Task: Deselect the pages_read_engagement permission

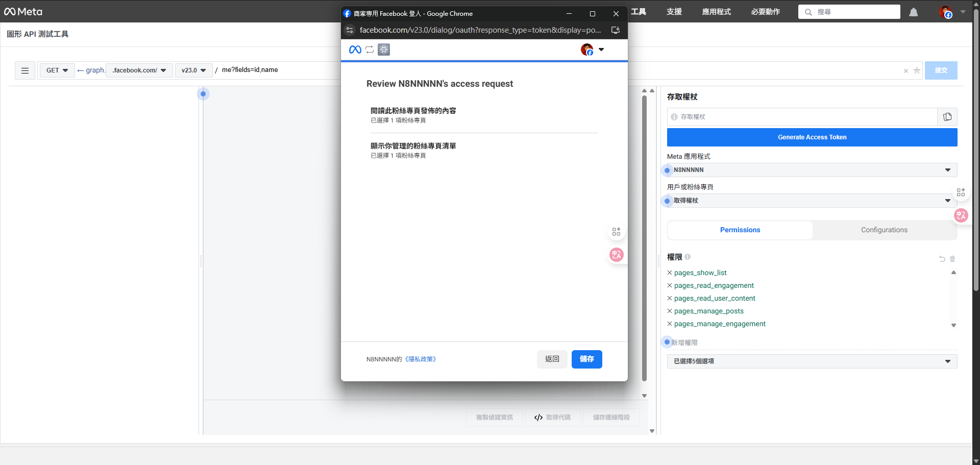Action: point(670,285)
